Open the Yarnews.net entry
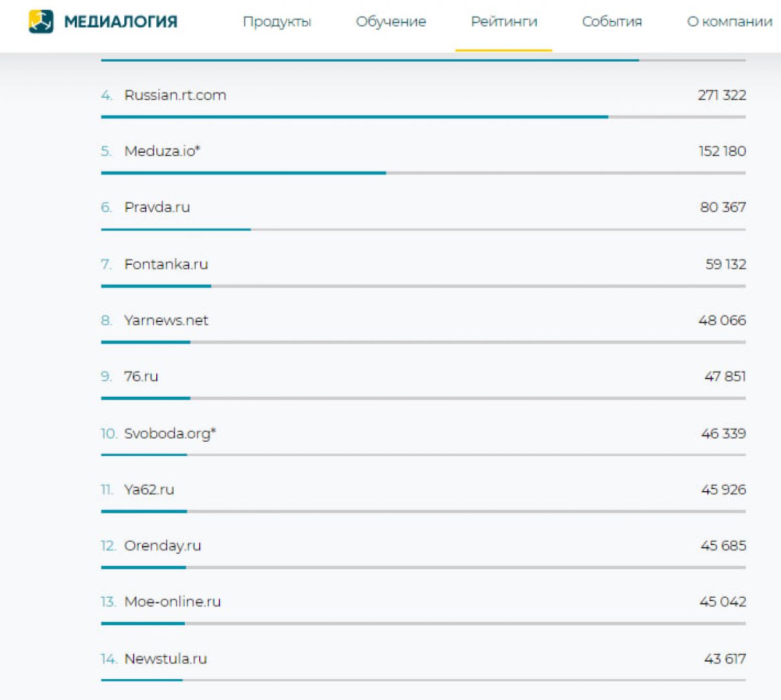This screenshot has height=700, width=781. tap(166, 320)
